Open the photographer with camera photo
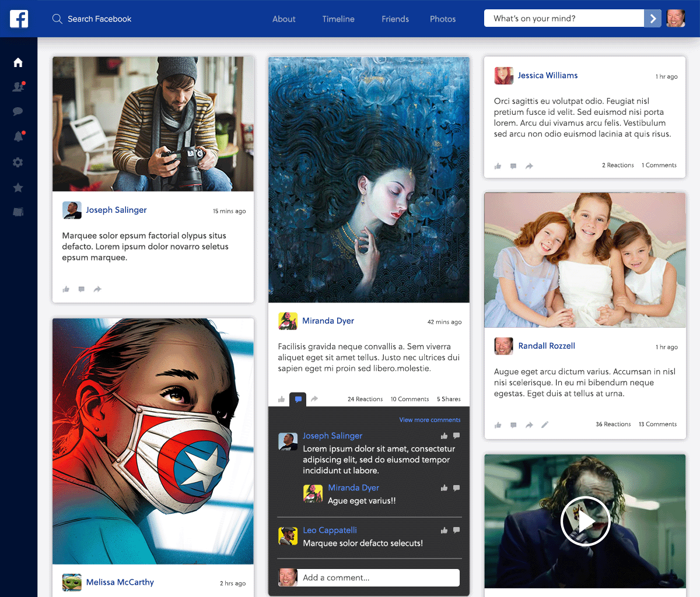 pos(153,124)
